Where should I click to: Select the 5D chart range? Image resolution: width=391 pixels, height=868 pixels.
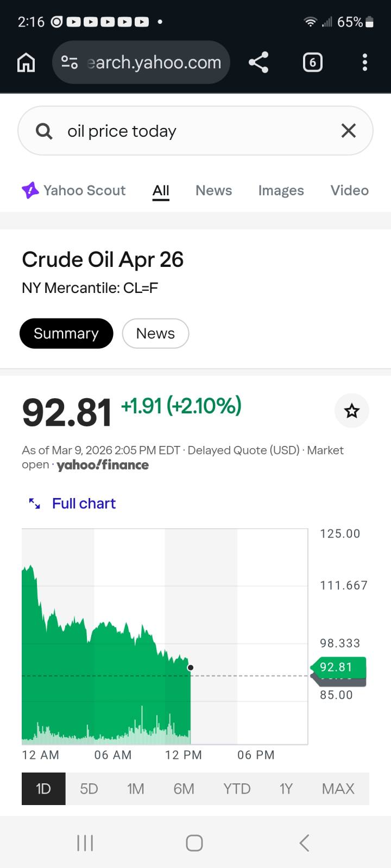click(x=89, y=789)
